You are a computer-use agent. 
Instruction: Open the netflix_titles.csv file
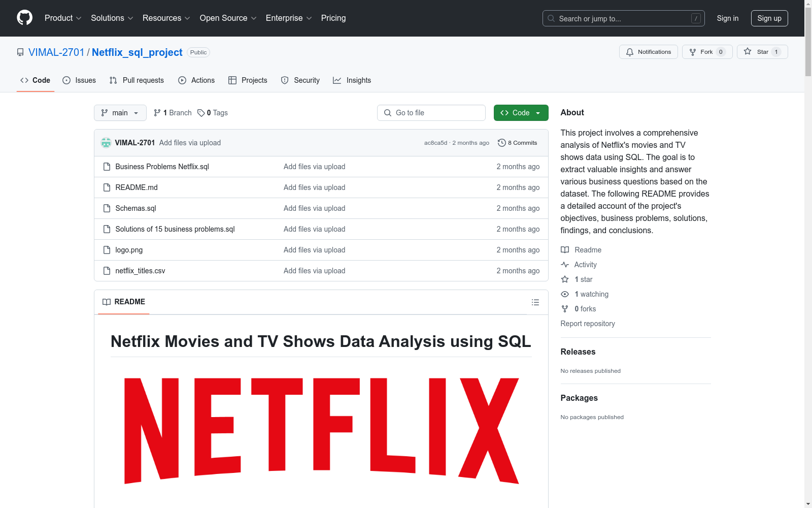(140, 271)
